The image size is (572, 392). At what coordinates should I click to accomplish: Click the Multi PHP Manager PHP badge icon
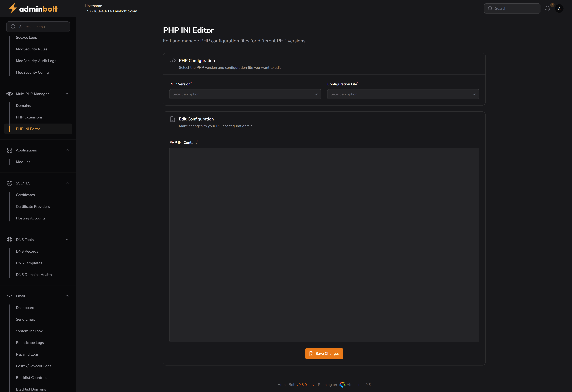pos(9,94)
